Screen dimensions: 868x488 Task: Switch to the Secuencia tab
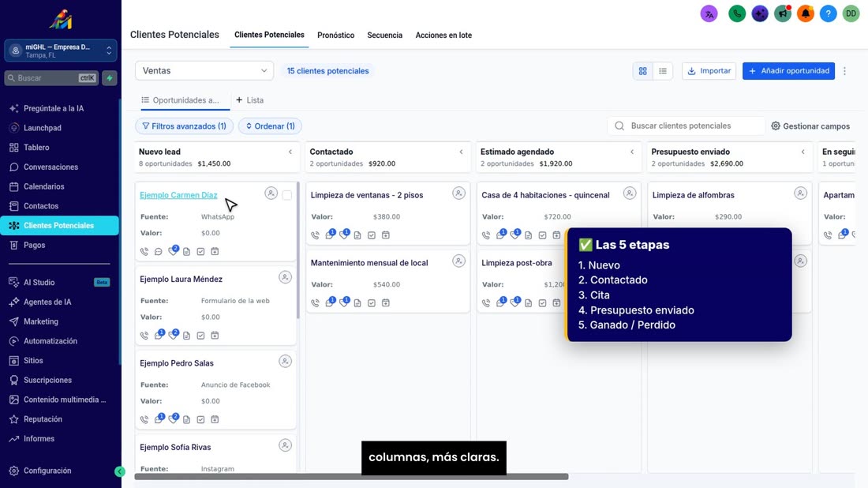coord(385,36)
